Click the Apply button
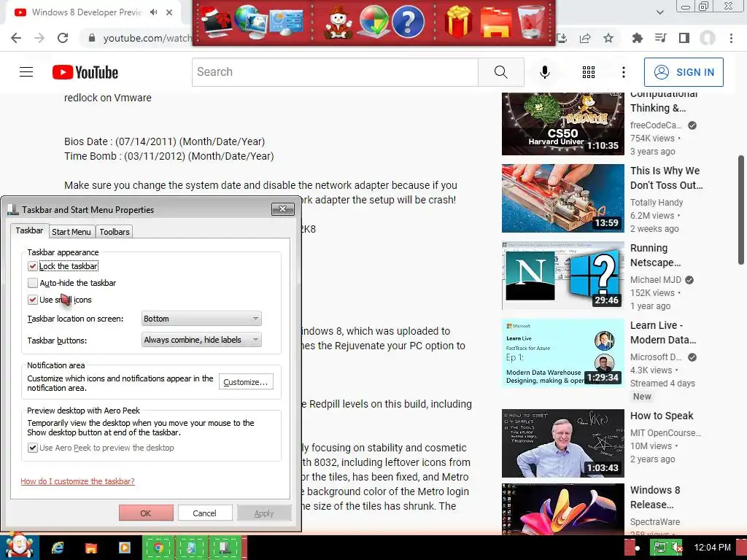Screen dimensions: 747x560 coord(264,513)
